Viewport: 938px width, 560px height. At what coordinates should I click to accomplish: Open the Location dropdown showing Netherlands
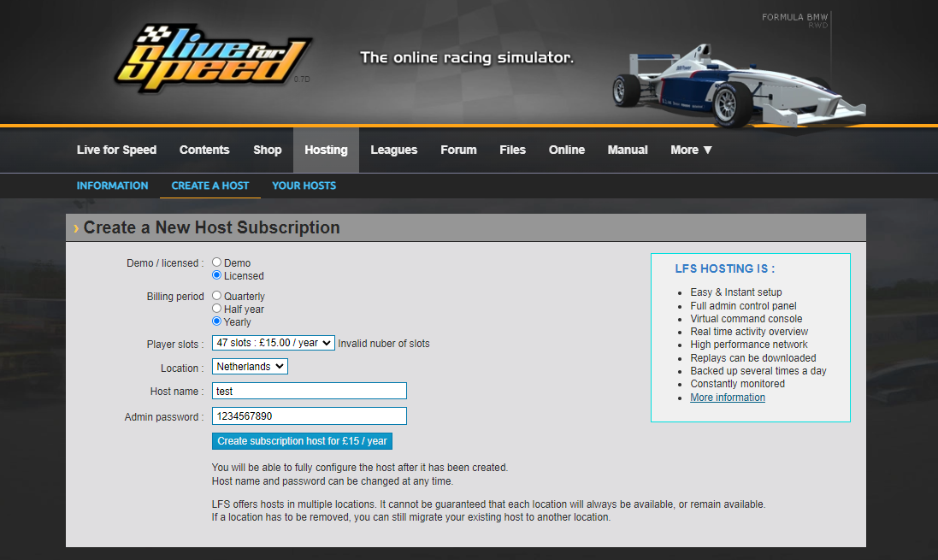[x=250, y=367]
